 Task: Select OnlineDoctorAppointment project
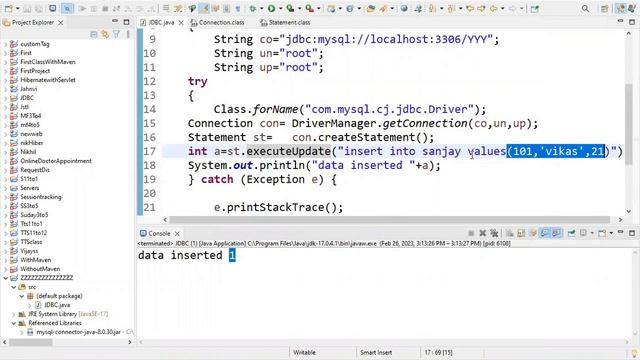[56, 161]
